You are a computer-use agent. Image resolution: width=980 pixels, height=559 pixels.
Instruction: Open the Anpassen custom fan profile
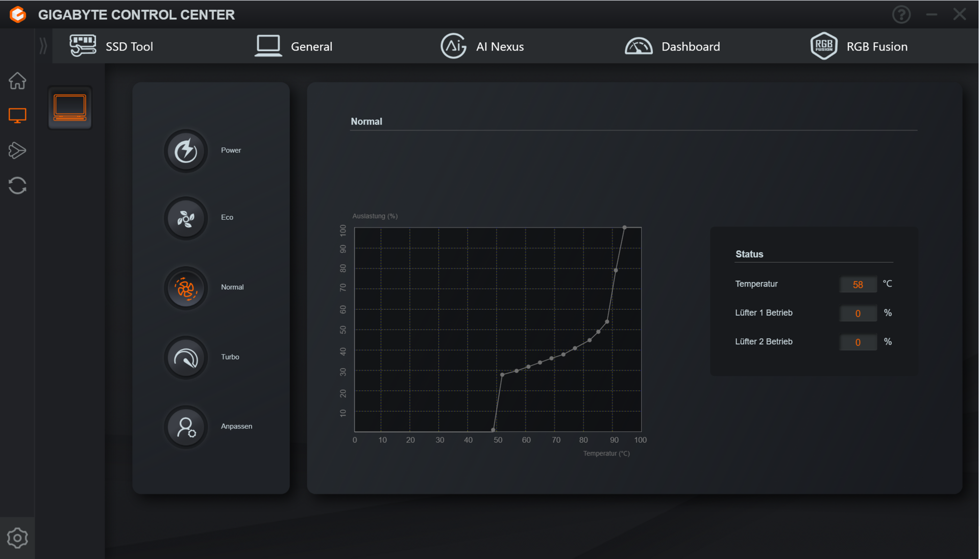click(x=186, y=427)
